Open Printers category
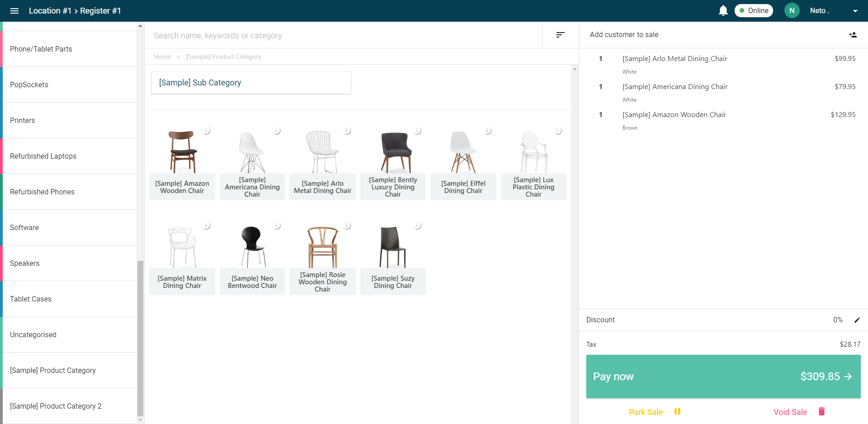The height and width of the screenshot is (424, 868). [68, 120]
